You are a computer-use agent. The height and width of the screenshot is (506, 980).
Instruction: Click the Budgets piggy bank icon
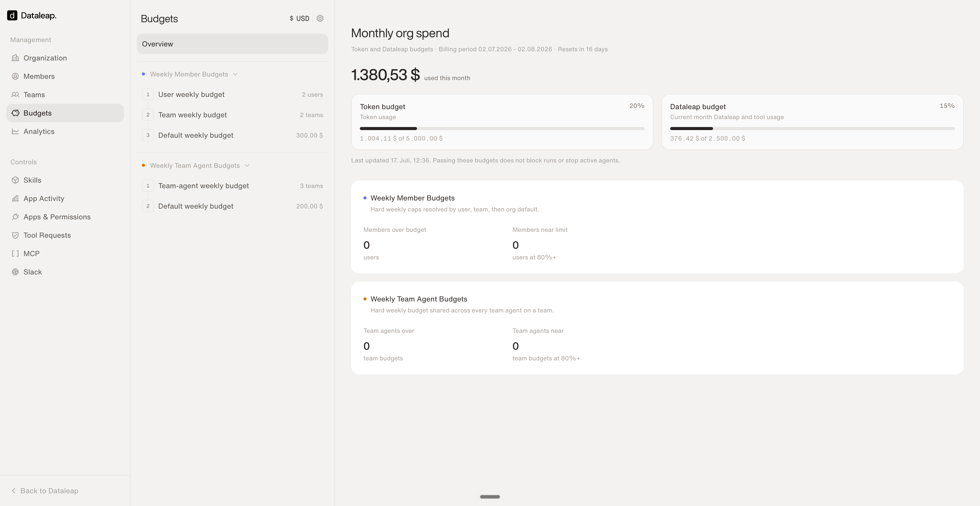[15, 113]
